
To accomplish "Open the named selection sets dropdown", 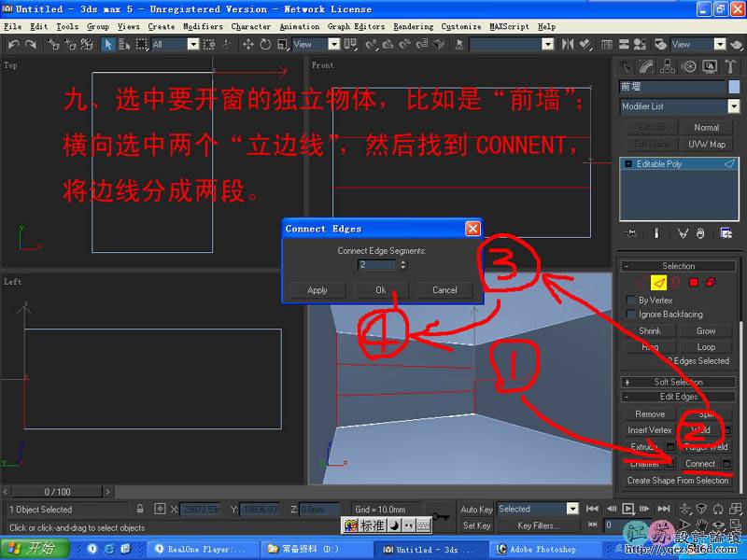I will [x=512, y=45].
